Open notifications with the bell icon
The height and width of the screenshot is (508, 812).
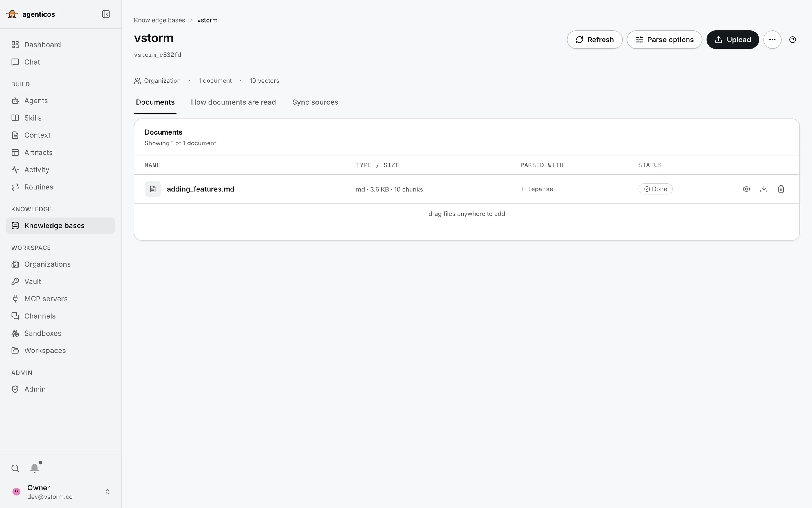(35, 468)
